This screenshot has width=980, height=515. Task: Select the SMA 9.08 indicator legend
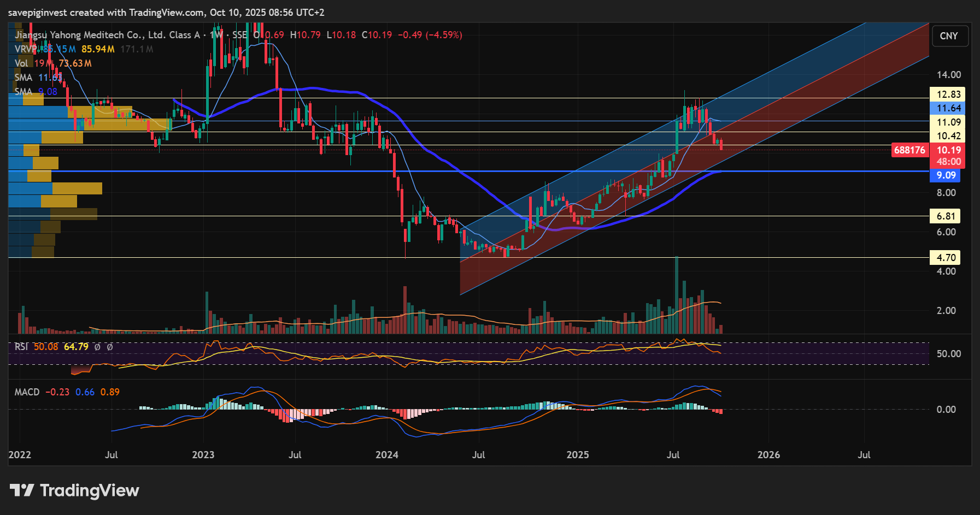tap(24, 92)
